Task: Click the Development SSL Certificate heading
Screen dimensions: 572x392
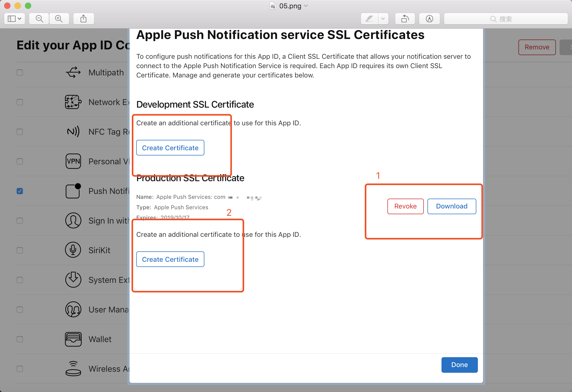Action: pos(195,104)
